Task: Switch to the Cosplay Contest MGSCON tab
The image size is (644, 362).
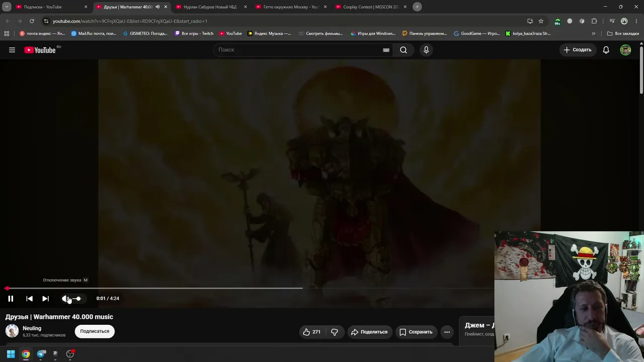Action: coord(370,7)
